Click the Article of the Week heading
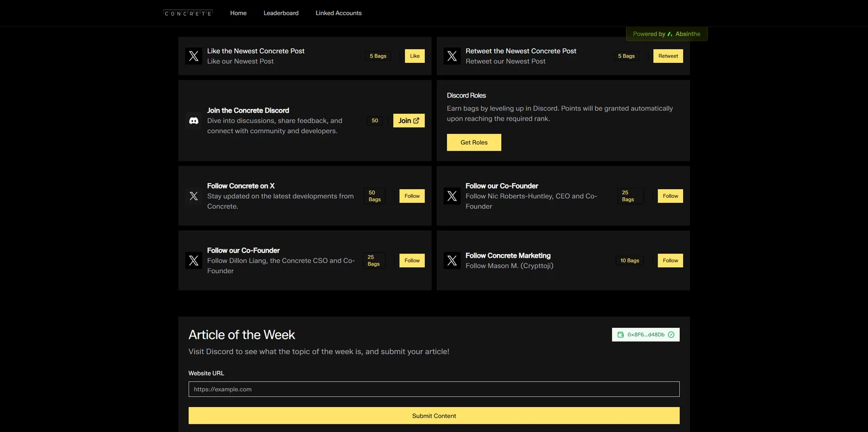The image size is (868, 432). [242, 335]
